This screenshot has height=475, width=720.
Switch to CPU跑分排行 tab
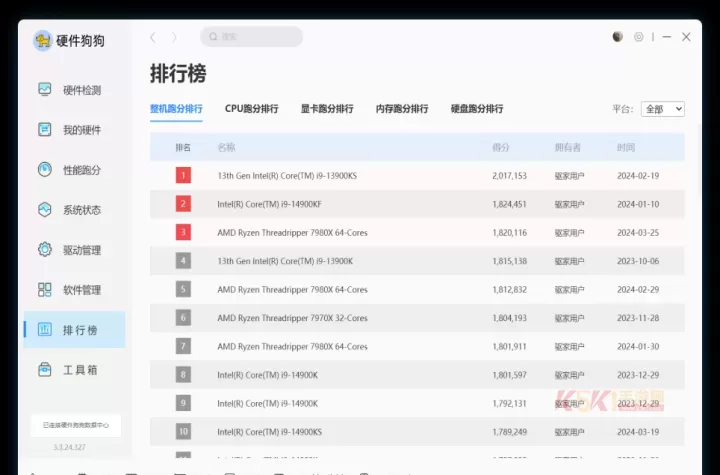[x=252, y=109]
